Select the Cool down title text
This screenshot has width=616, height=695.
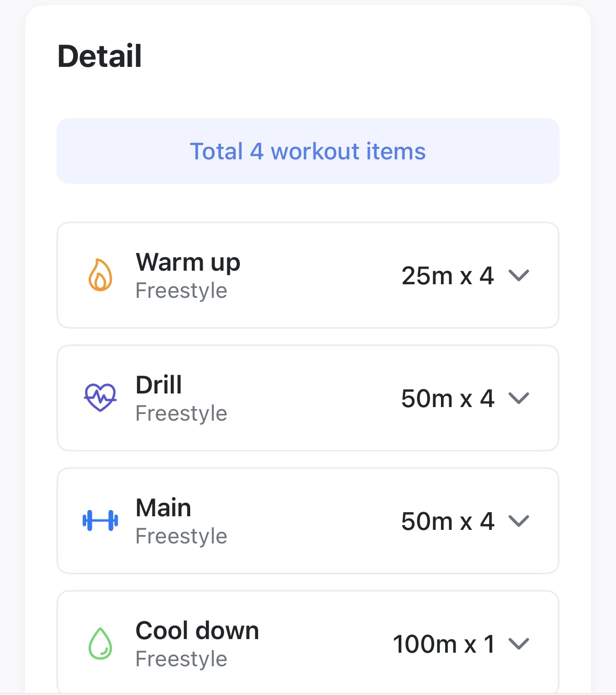197,631
